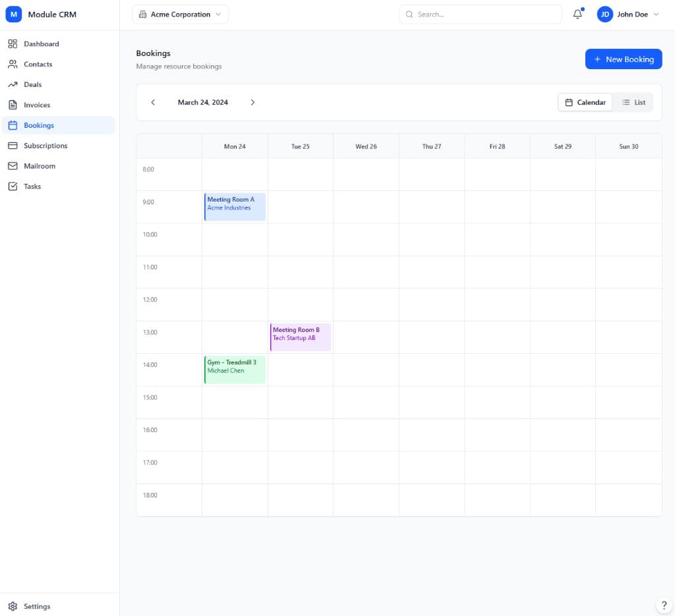Click the 8:00 time label
This screenshot has height=616, width=675.
coord(148,169)
